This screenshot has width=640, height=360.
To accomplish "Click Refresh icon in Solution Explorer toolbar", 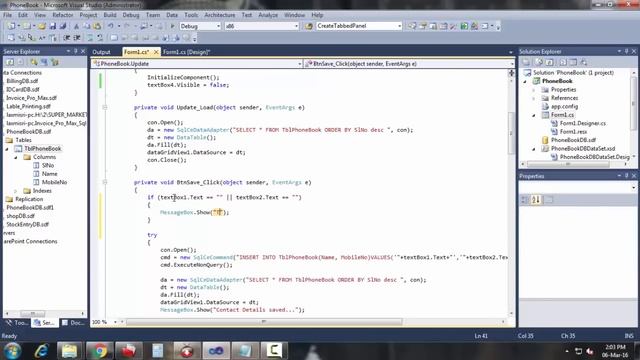I will coord(550,62).
